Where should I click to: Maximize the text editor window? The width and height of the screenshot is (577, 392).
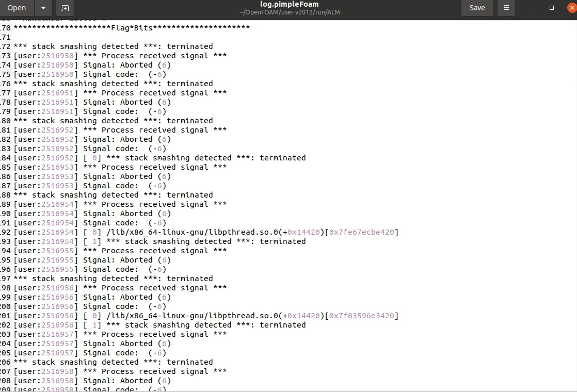[552, 8]
